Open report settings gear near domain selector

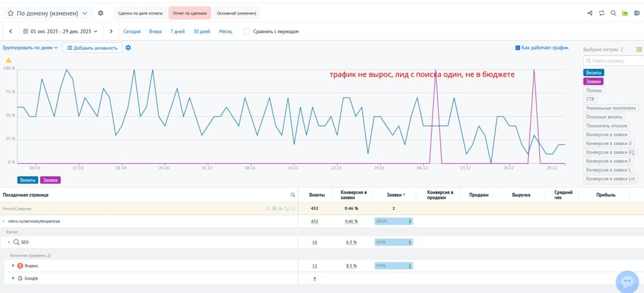[100, 13]
